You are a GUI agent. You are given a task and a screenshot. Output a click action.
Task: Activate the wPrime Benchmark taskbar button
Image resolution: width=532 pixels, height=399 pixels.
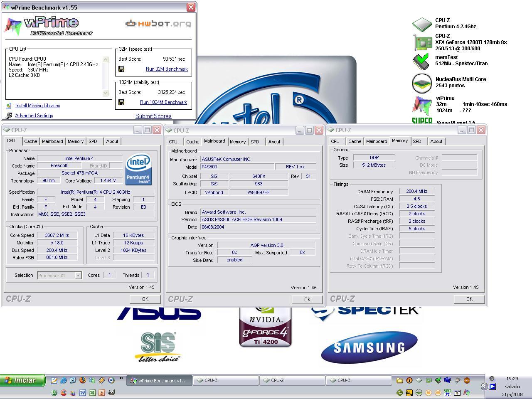coord(159,380)
